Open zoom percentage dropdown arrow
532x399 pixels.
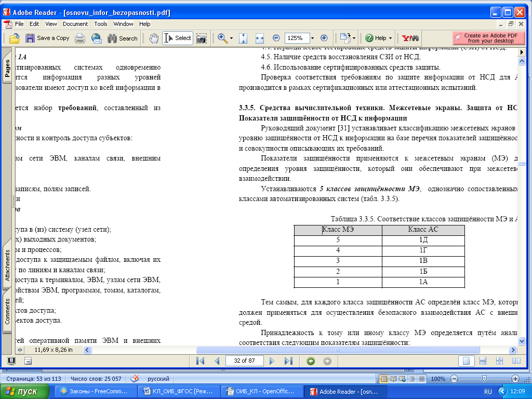pos(312,38)
